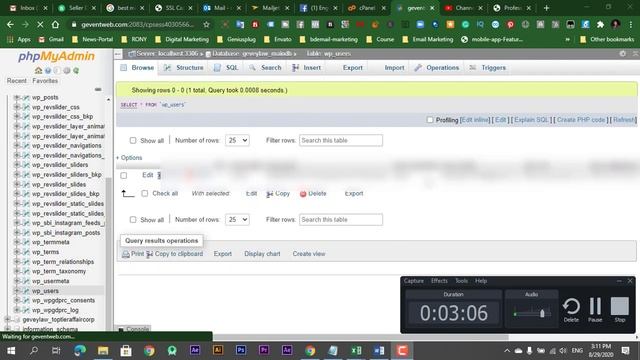The height and width of the screenshot is (360, 640).
Task: Open Windows taskbar search
Action: 34,351
